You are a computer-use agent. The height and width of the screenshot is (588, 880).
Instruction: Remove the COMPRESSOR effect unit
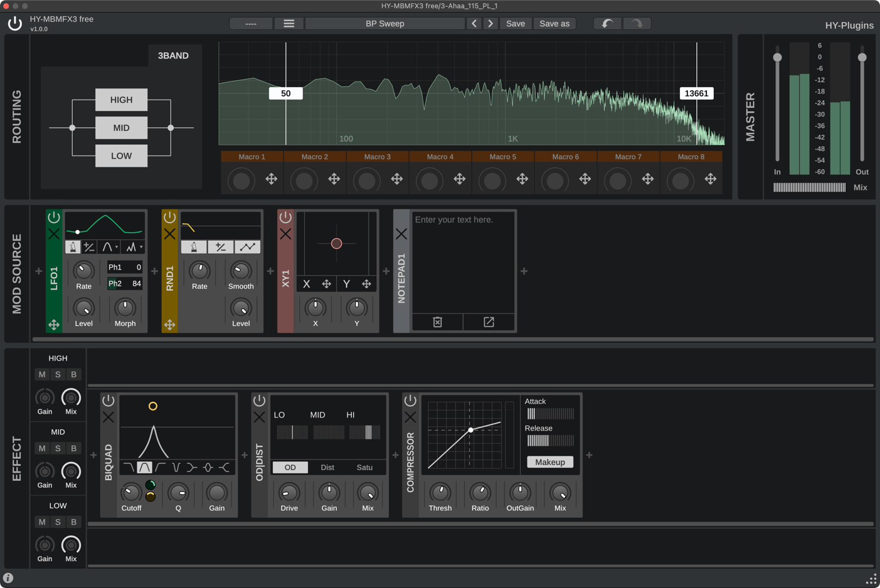click(x=410, y=417)
